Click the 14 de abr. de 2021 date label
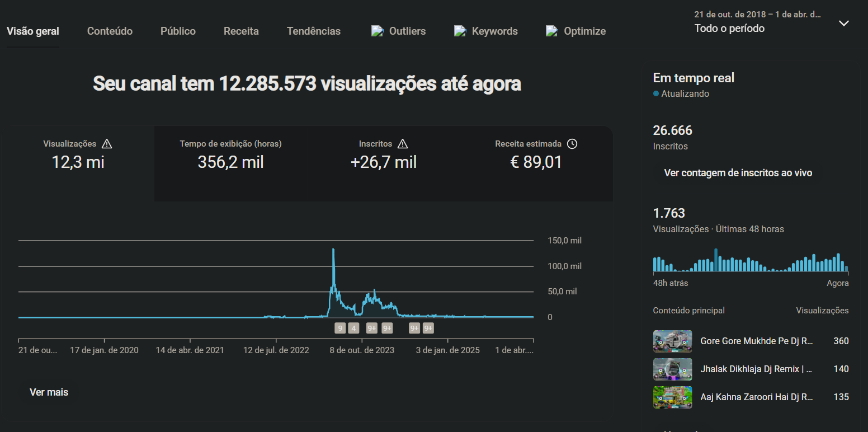The width and height of the screenshot is (868, 432). pos(190,350)
